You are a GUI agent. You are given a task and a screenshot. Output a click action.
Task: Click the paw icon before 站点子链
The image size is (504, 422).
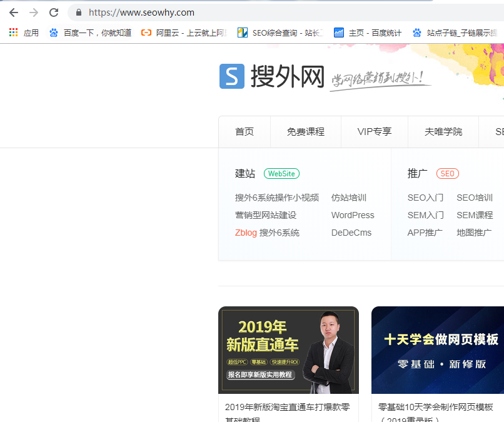[417, 33]
